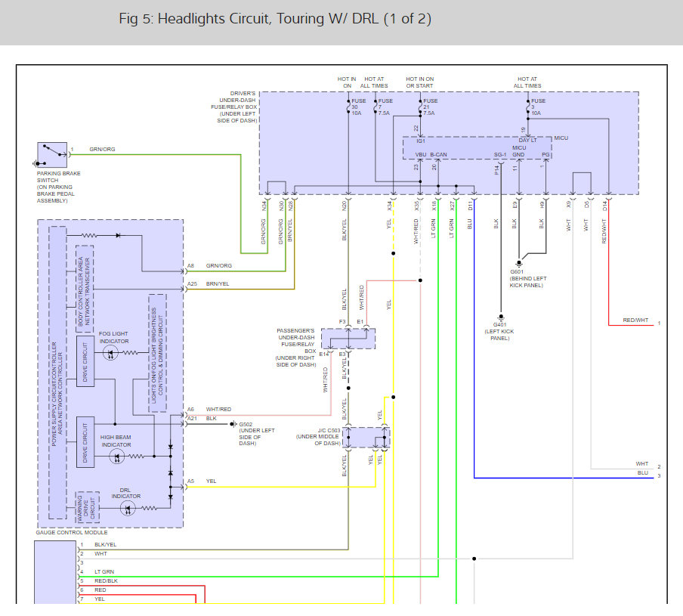Select the HIGH BEAM INDICATOR label
Viewport: 683px width, 616px height.
coord(116,441)
